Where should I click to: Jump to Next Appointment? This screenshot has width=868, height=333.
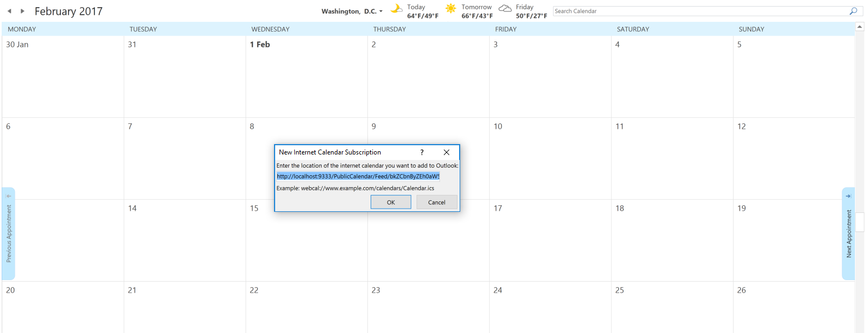pyautogui.click(x=848, y=234)
